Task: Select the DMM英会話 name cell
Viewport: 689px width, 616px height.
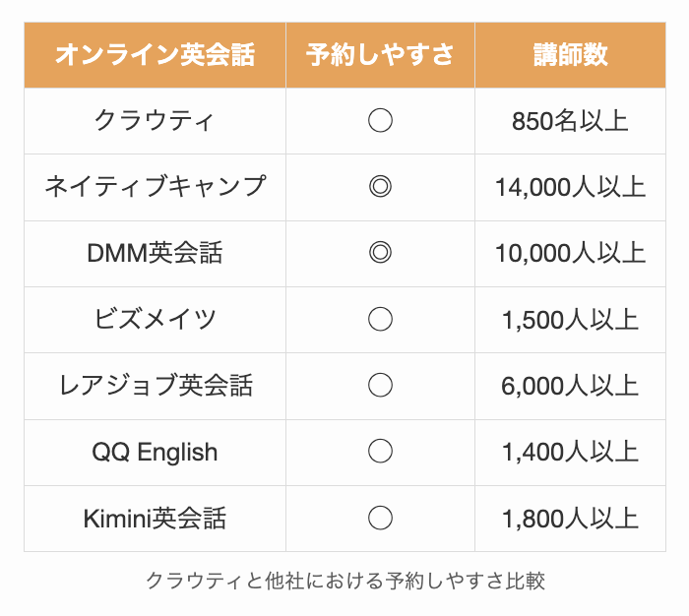Action: click(x=155, y=253)
